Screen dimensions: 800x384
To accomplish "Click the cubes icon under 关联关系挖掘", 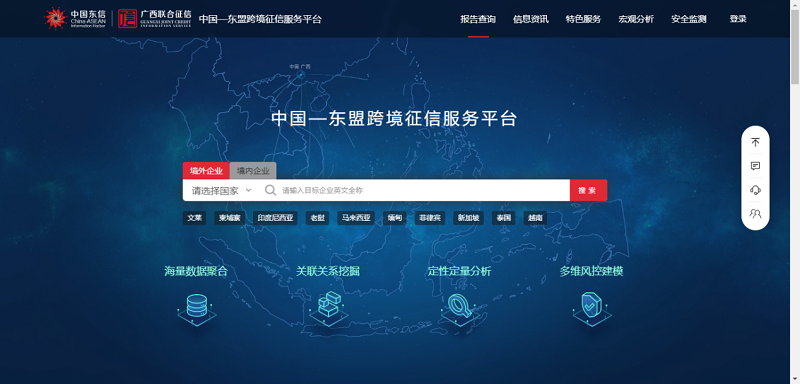I will pos(329,308).
